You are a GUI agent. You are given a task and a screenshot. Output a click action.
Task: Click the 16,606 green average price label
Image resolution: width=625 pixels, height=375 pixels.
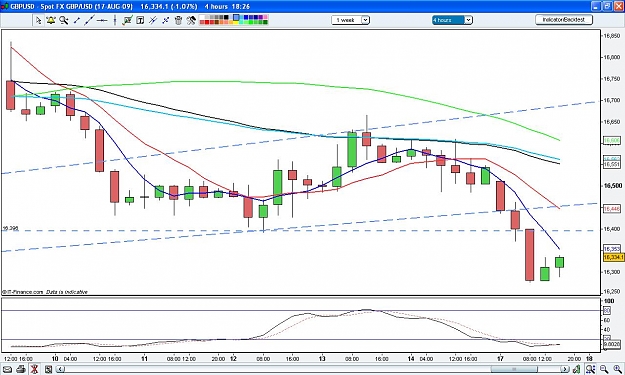point(612,141)
